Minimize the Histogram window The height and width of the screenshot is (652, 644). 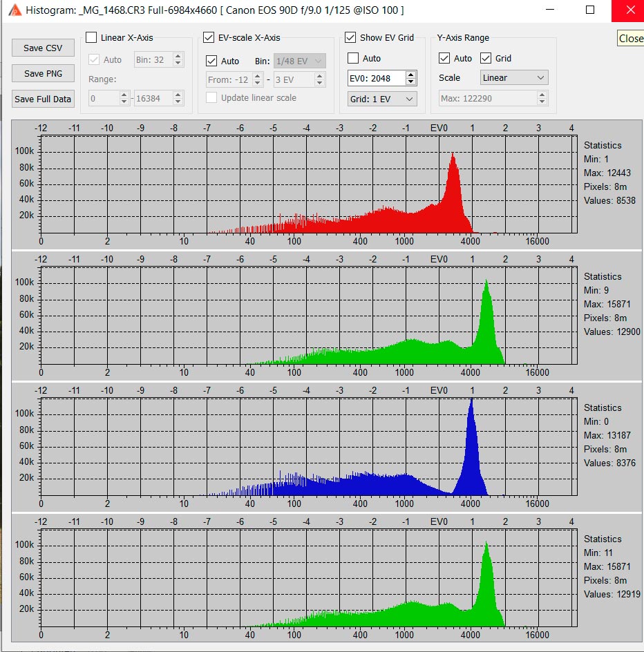549,10
